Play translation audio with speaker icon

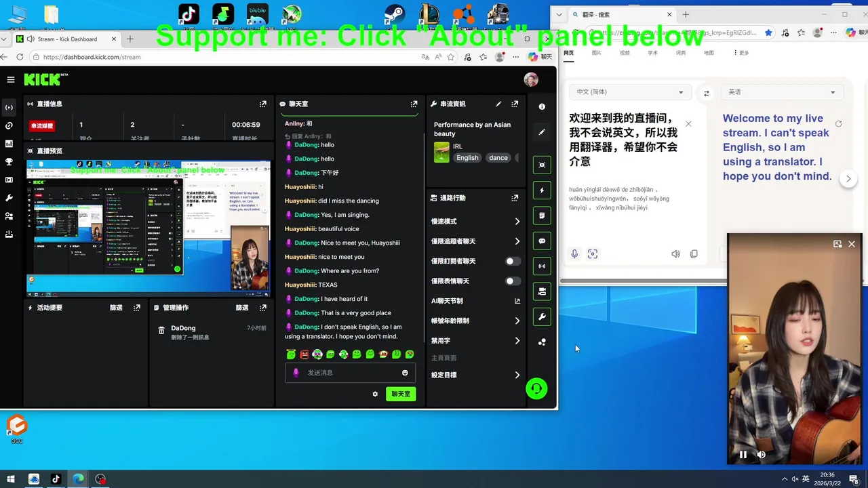675,253
